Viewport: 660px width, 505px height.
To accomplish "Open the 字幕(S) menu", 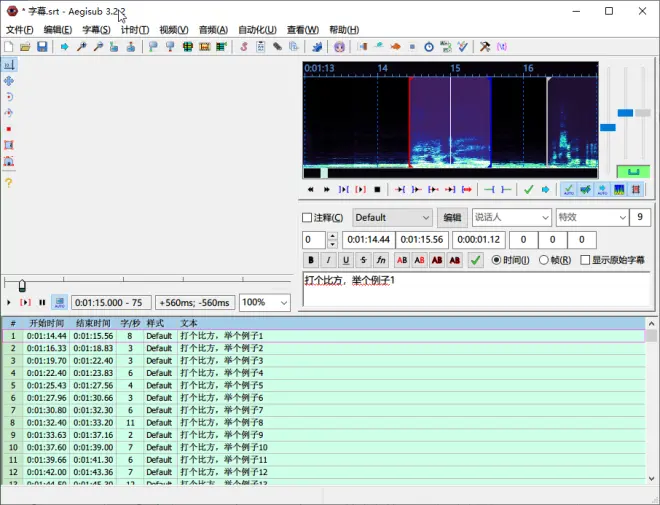I will (96, 30).
